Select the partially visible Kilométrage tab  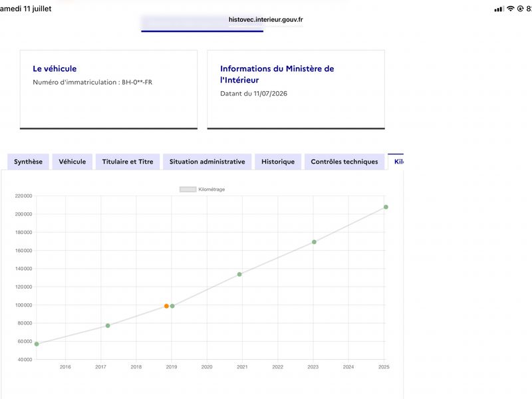pyautogui.click(x=396, y=162)
